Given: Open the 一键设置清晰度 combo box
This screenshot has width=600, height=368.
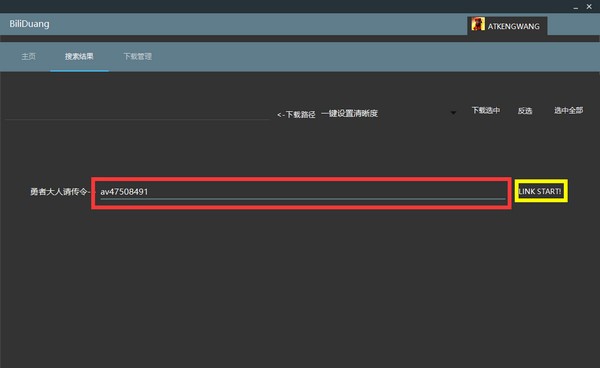Looking at the screenshot, I should click(x=388, y=113).
